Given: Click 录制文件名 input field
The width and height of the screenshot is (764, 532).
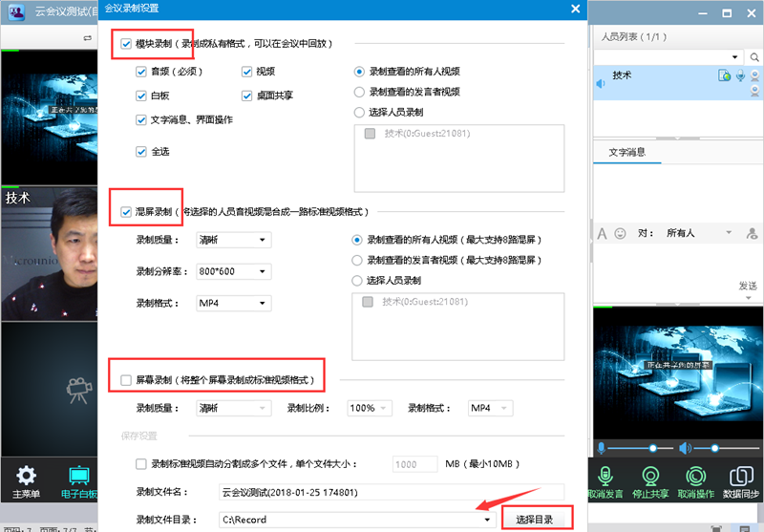Looking at the screenshot, I should click(392, 492).
